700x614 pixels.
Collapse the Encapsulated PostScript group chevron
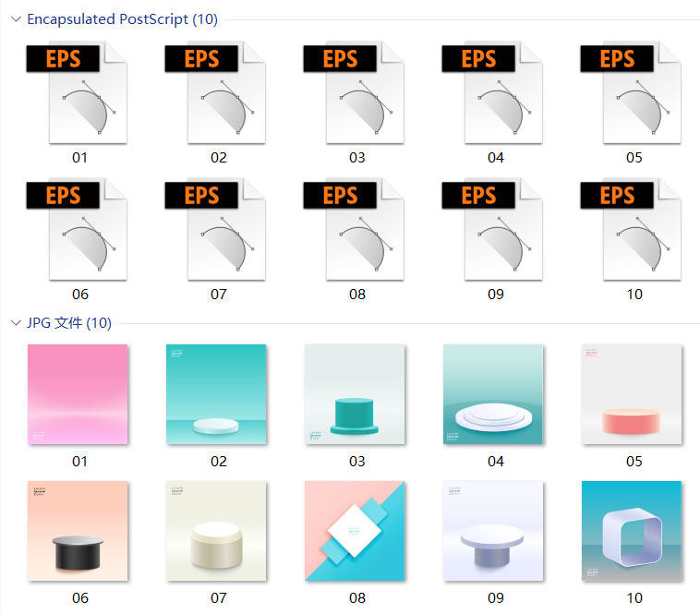tap(16, 19)
